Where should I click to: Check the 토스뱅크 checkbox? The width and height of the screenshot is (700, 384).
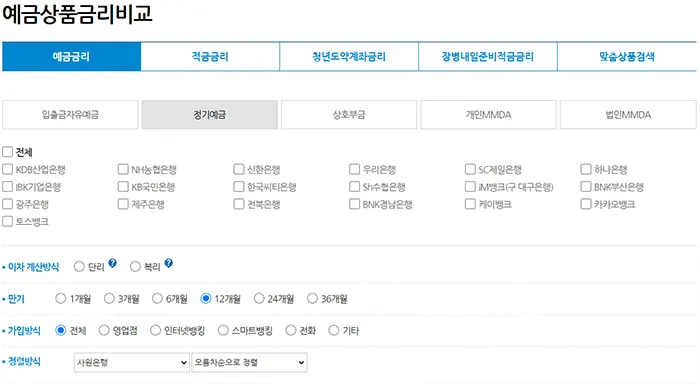[7, 221]
